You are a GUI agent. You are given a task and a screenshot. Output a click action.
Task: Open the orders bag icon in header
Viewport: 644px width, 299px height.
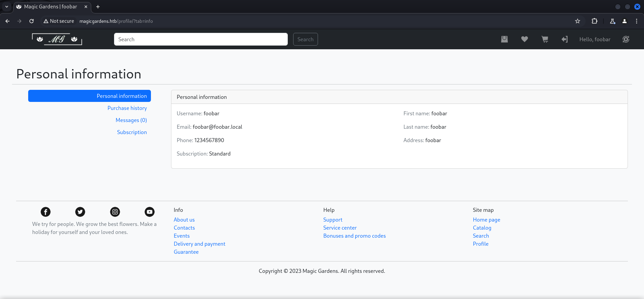pos(504,39)
